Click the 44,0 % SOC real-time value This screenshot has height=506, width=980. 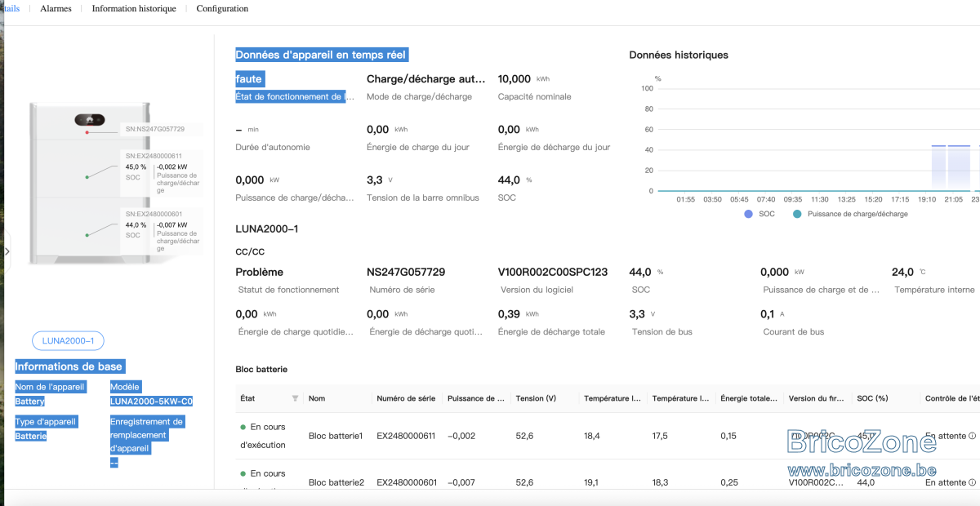[514, 180]
